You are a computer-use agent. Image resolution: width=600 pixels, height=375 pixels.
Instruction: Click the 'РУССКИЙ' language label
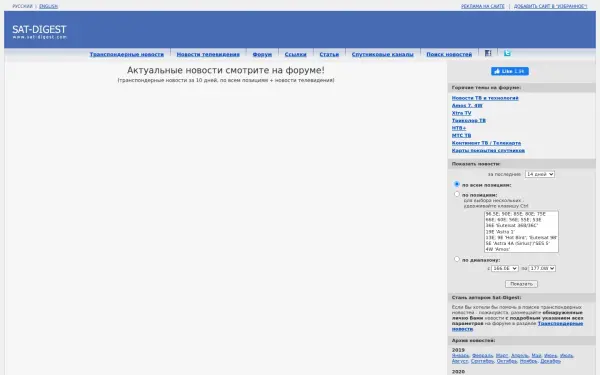point(23,6)
